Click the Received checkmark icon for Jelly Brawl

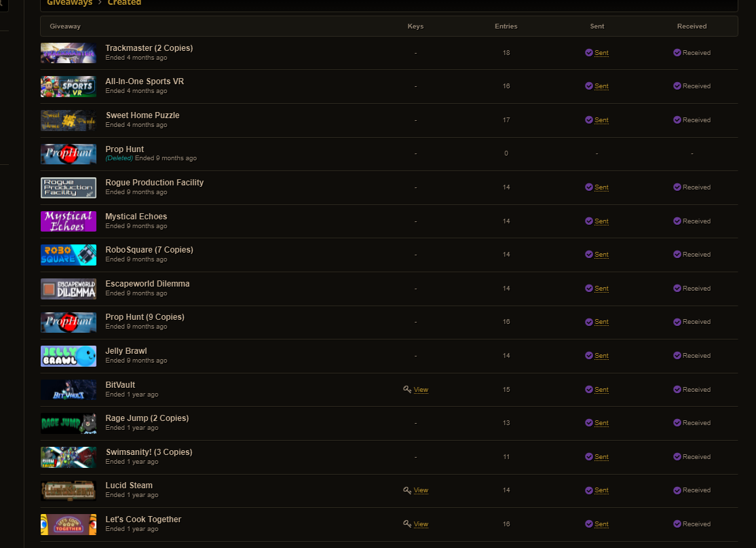point(677,356)
